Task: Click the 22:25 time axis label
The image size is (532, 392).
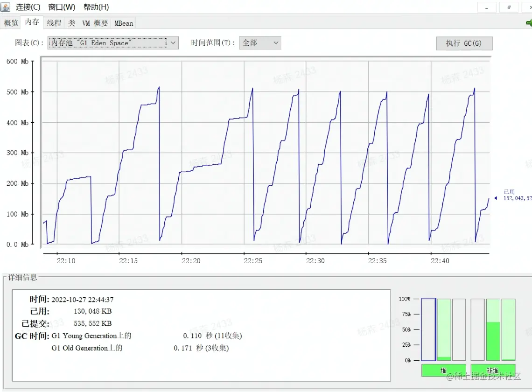Action: pos(253,261)
